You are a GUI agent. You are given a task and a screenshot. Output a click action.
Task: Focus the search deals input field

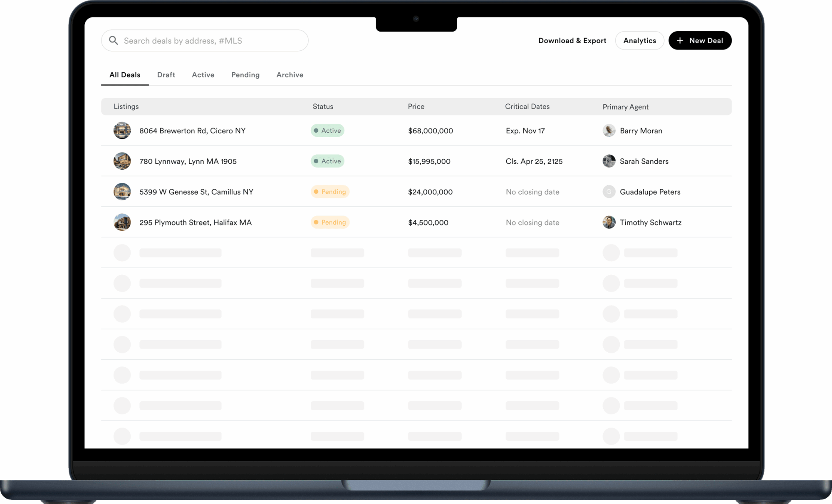(x=205, y=40)
